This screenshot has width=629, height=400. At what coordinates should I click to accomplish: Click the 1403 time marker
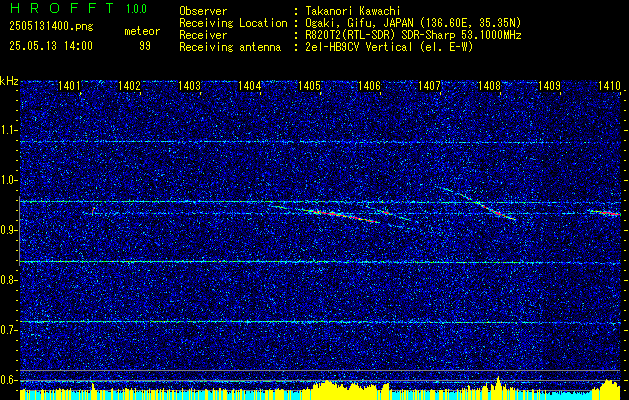(189, 85)
